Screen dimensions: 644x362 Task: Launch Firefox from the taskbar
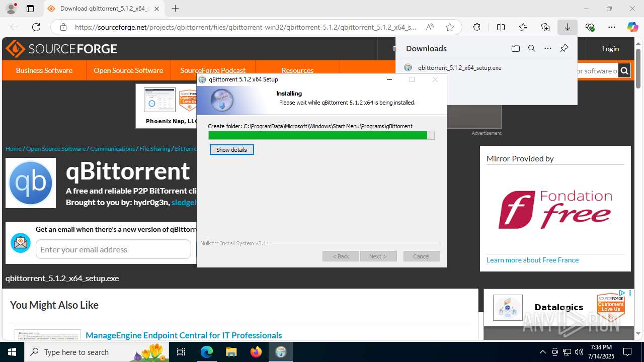click(256, 352)
